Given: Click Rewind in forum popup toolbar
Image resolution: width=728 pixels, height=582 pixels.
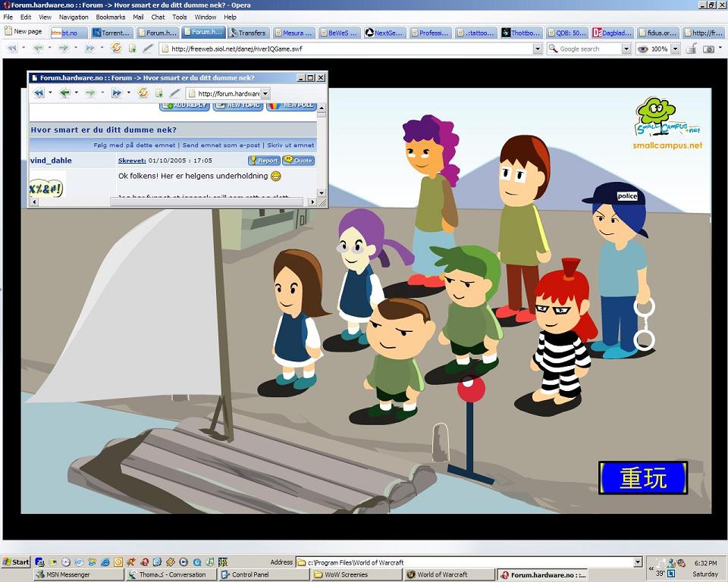Looking at the screenshot, I should pos(39,93).
